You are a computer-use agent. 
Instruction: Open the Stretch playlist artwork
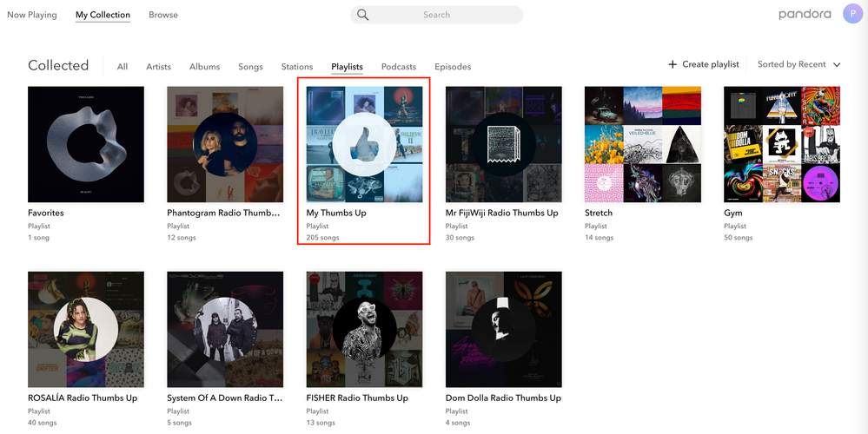(x=642, y=144)
